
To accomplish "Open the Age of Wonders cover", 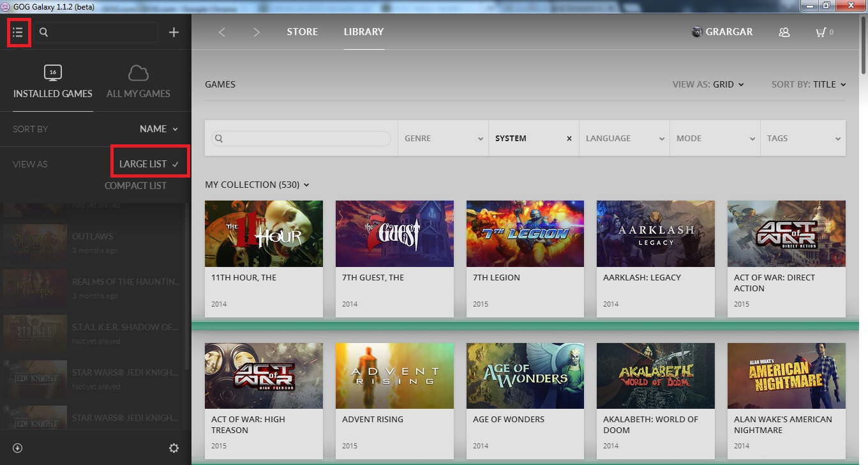I will pos(525,376).
